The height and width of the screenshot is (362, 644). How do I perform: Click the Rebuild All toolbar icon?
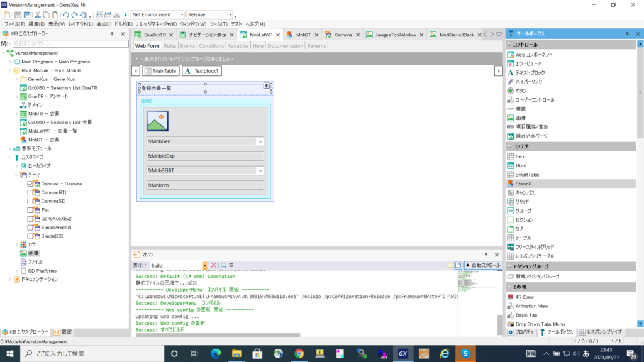tap(108, 15)
